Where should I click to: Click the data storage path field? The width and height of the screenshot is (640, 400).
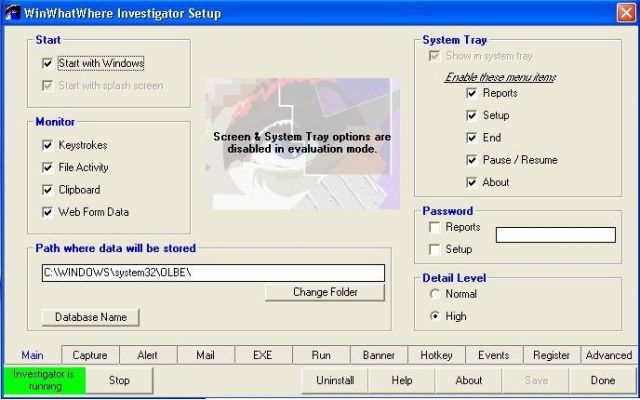point(213,273)
